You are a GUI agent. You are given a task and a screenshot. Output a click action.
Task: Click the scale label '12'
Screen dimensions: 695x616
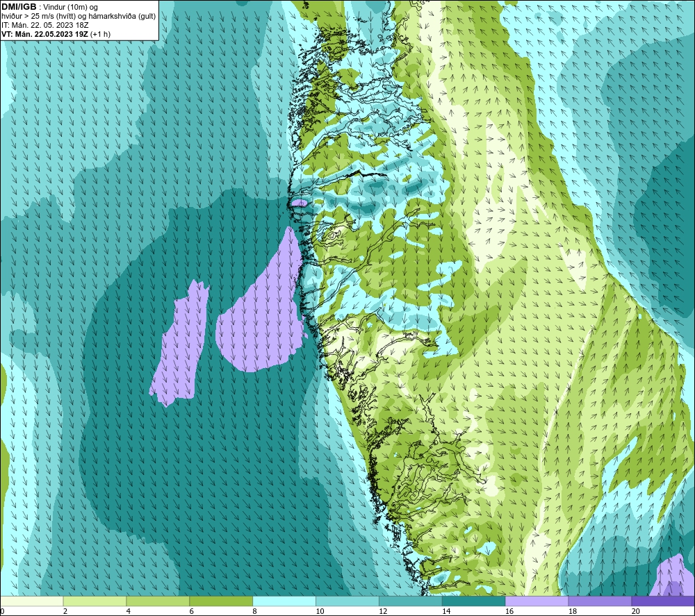tap(383, 611)
